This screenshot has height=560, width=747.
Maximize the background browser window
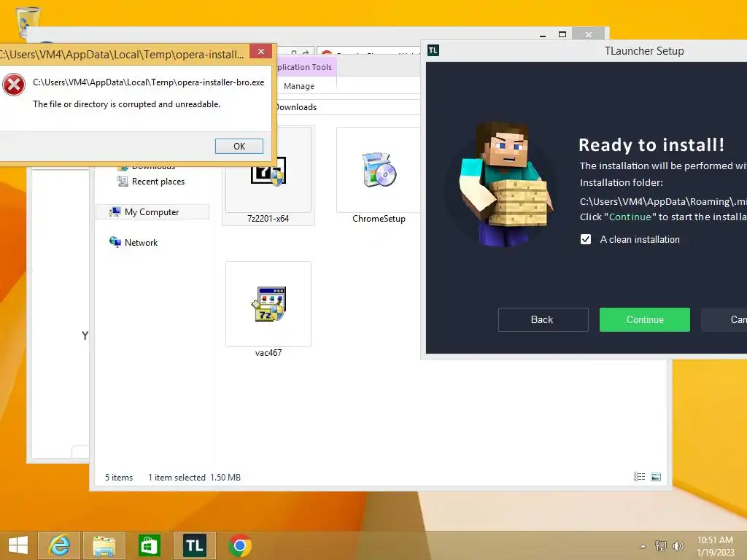click(562, 34)
